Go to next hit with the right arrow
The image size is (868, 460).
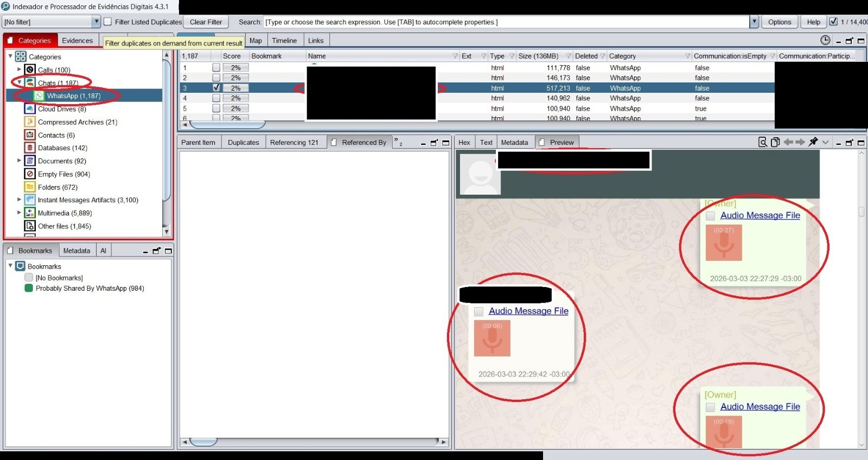coord(800,142)
